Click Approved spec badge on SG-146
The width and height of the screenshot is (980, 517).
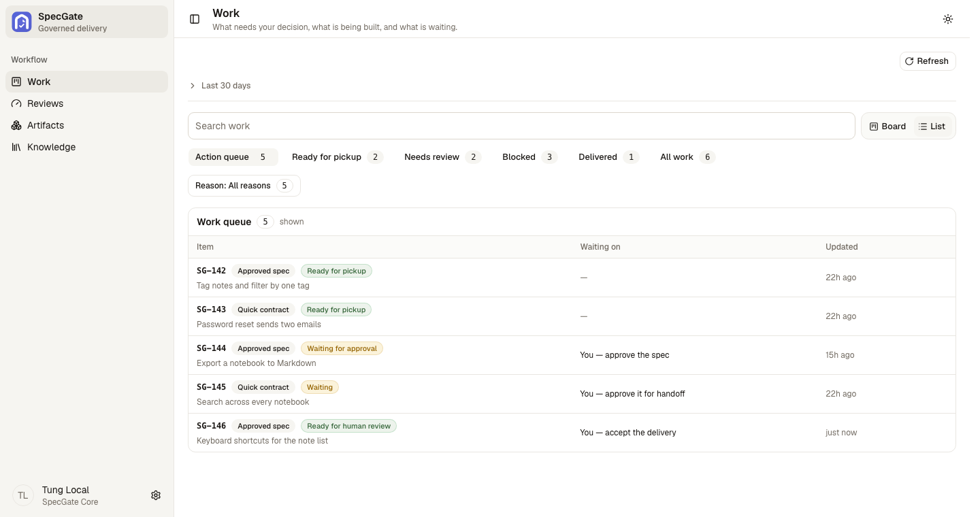tap(263, 426)
